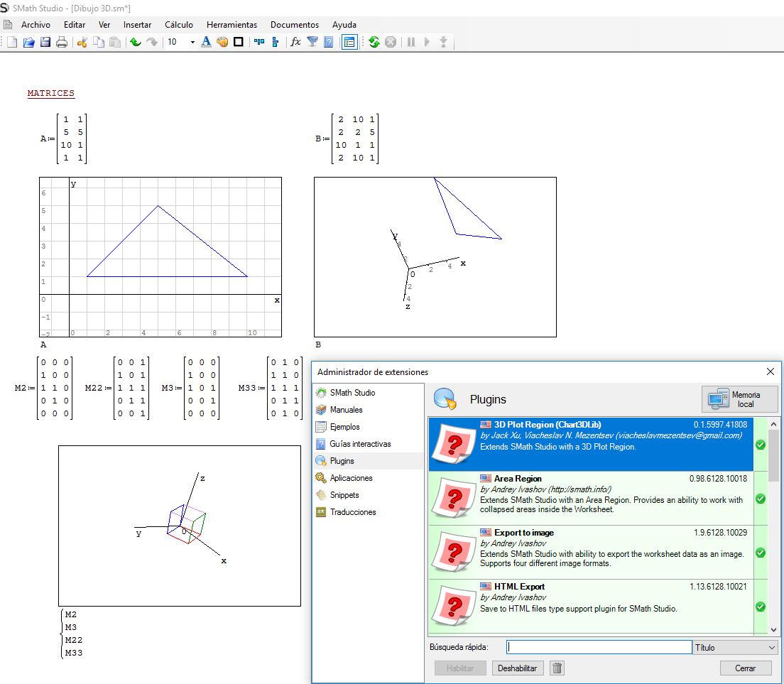Toggle the green check for HTML Export
Image resolution: width=784 pixels, height=684 pixels.
pos(760,607)
